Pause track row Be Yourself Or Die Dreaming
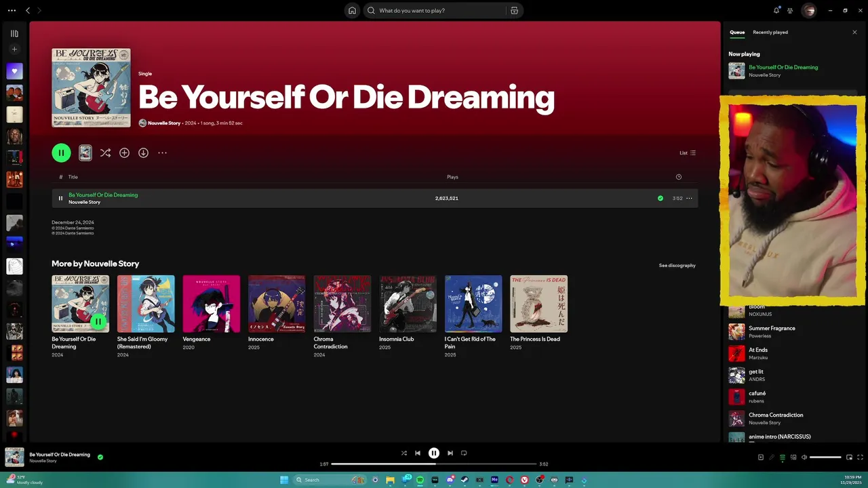This screenshot has height=488, width=868. (x=60, y=198)
